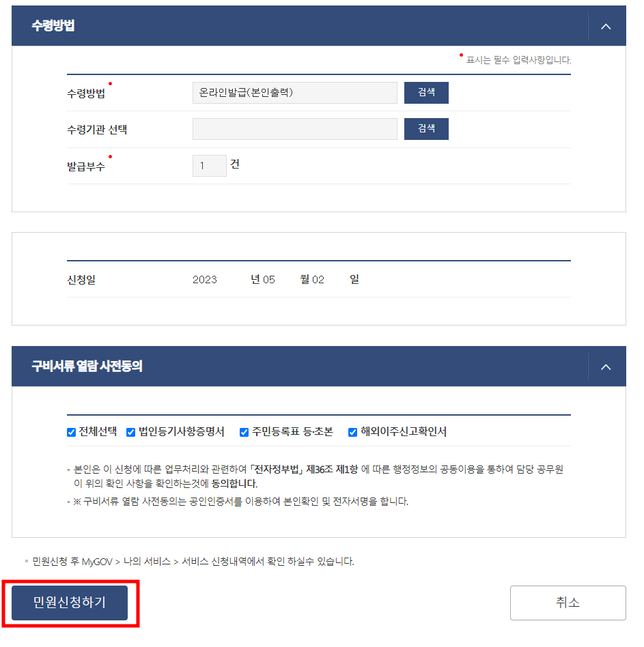The image size is (644, 647).
Task: Uncheck the 법인등기사항증명서 checkbox
Action: pos(131,432)
